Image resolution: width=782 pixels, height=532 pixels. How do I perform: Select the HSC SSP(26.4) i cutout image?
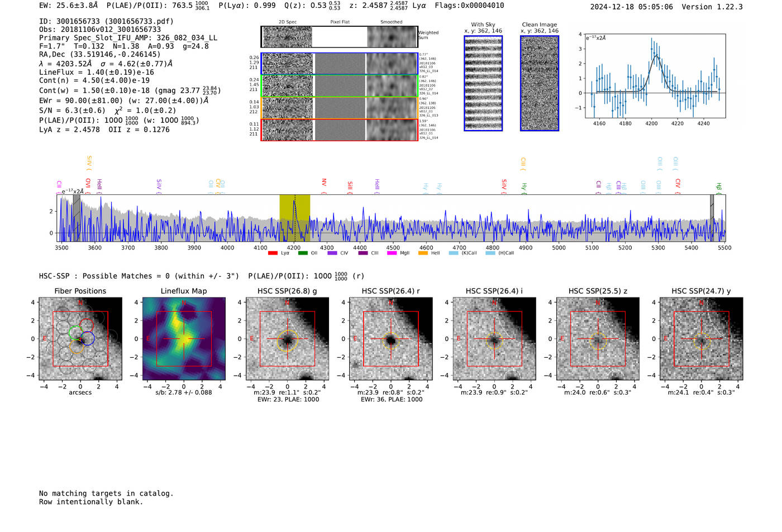[494, 339]
